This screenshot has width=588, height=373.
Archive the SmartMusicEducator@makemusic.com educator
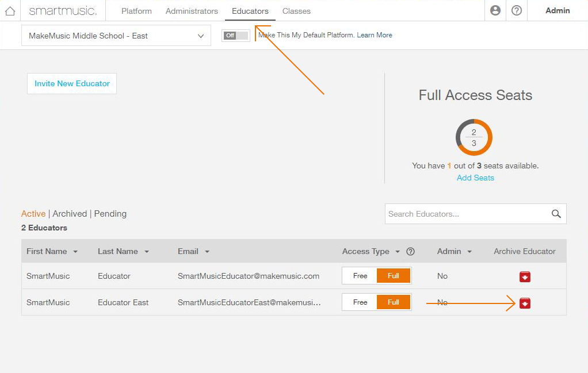tap(525, 276)
